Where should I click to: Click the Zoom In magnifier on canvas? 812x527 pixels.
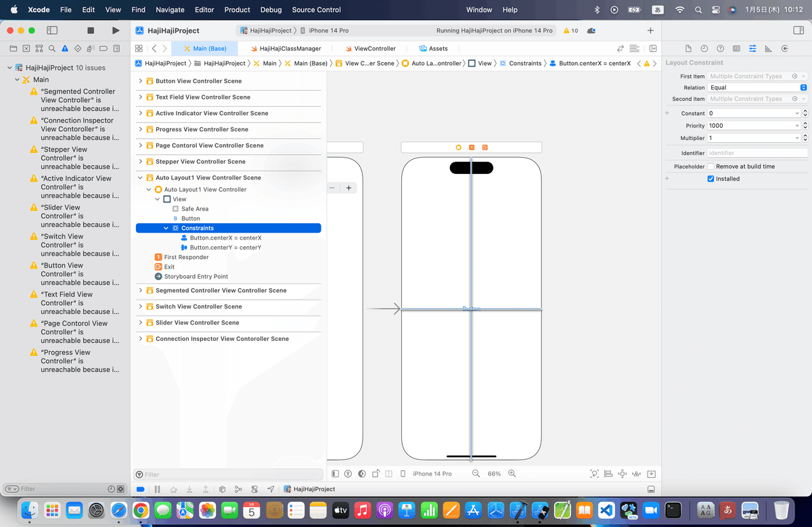(x=512, y=474)
